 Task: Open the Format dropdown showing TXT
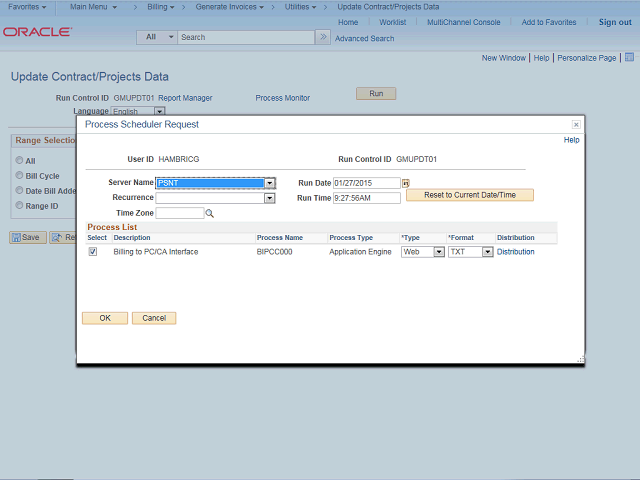click(x=488, y=252)
